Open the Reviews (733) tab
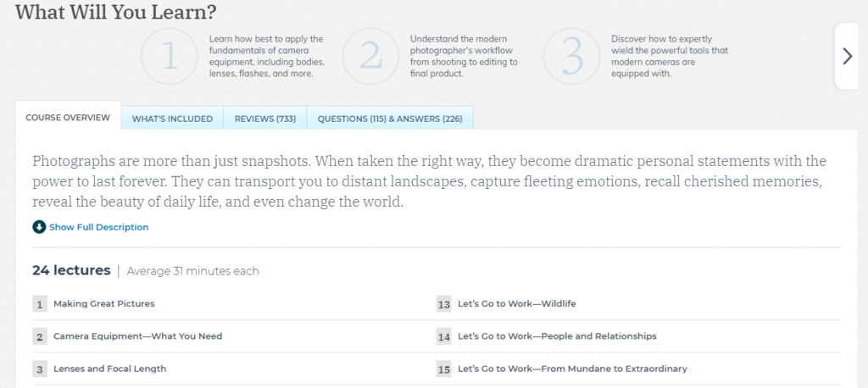The width and height of the screenshot is (868, 388). pyautogui.click(x=265, y=119)
